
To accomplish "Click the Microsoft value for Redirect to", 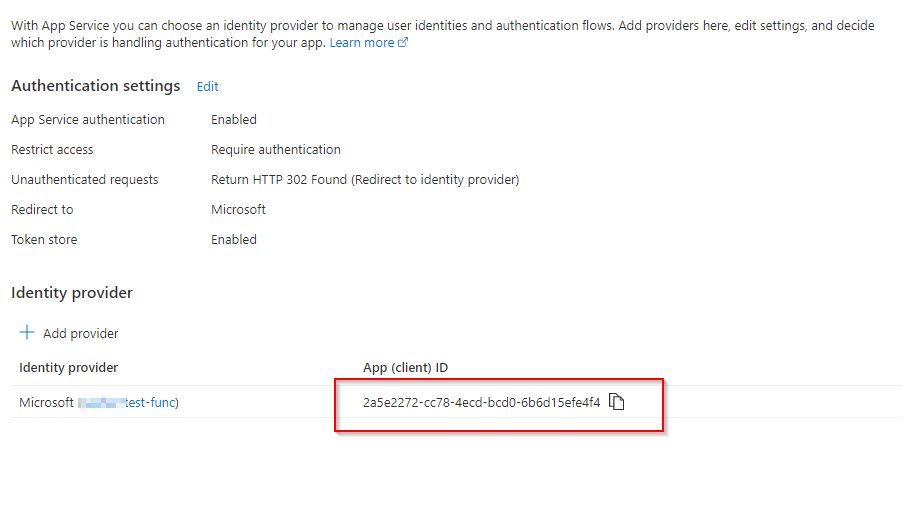I will [238, 210].
